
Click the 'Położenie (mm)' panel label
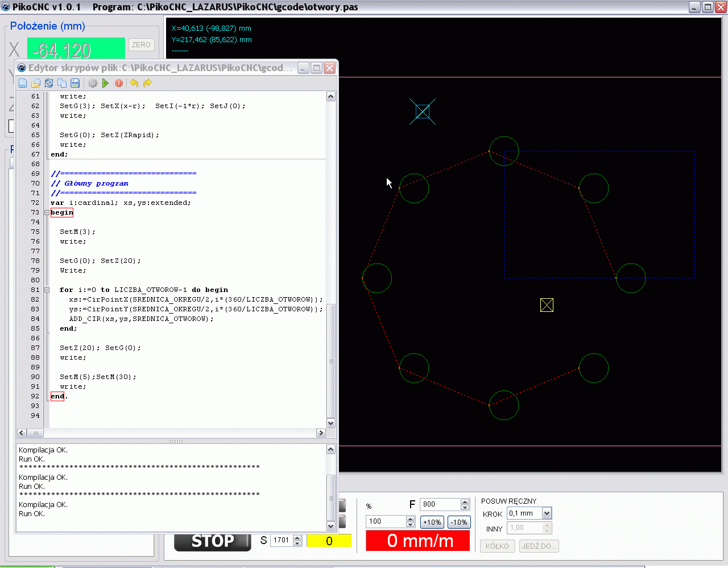click(x=48, y=26)
